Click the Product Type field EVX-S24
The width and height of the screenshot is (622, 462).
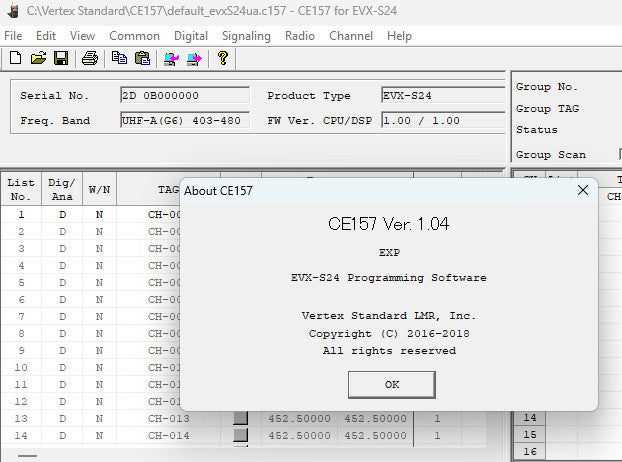[x=443, y=96]
